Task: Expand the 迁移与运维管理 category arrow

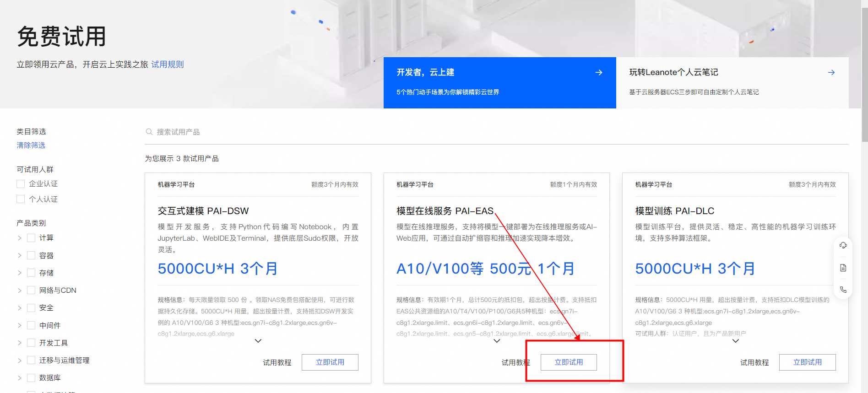Action: (x=19, y=360)
